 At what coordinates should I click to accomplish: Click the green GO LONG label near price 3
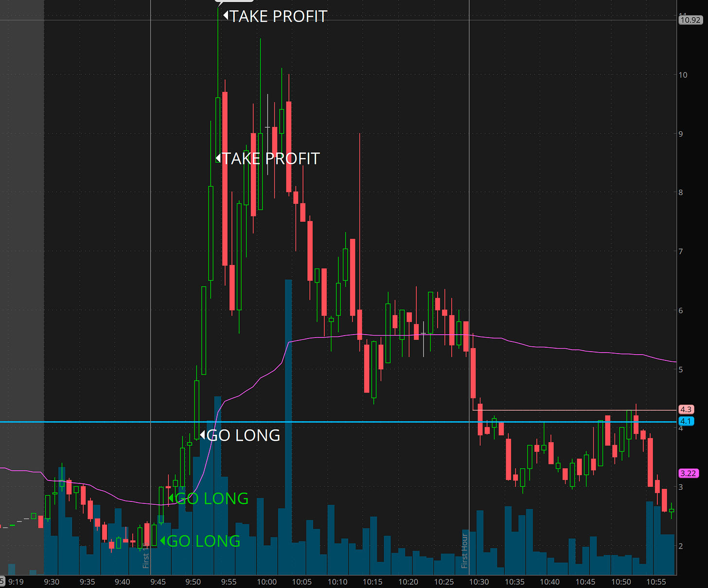(208, 499)
